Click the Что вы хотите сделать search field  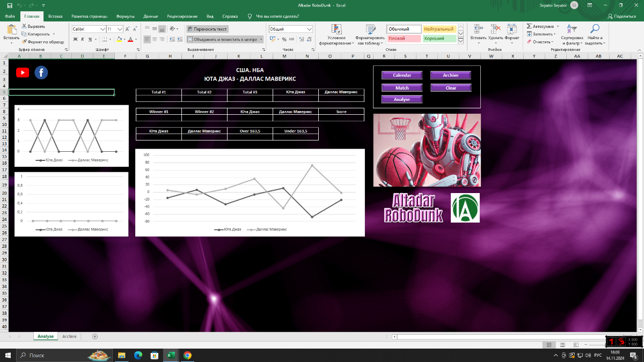point(277,17)
